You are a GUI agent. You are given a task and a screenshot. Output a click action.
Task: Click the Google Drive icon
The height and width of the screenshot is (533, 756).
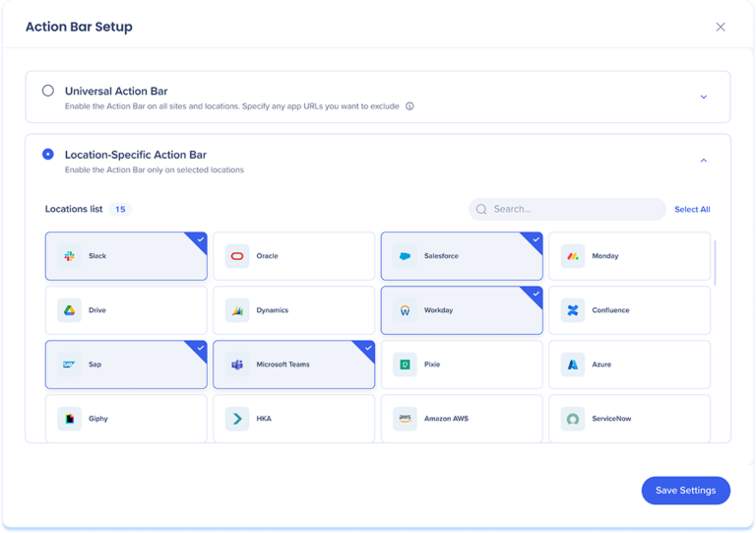pos(69,310)
